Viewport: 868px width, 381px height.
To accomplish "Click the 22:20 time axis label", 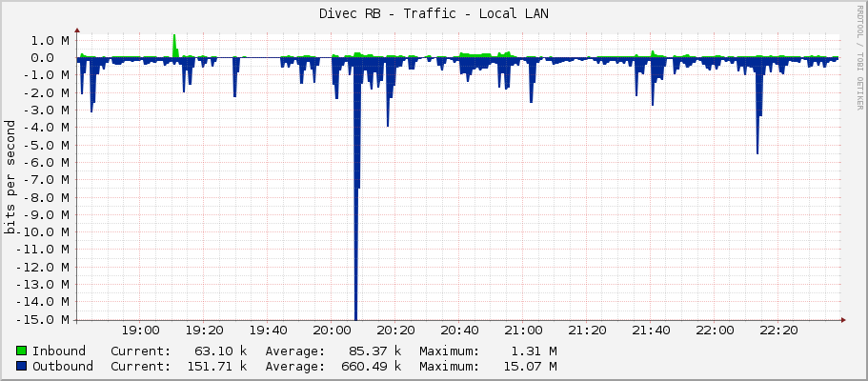I will (x=778, y=331).
